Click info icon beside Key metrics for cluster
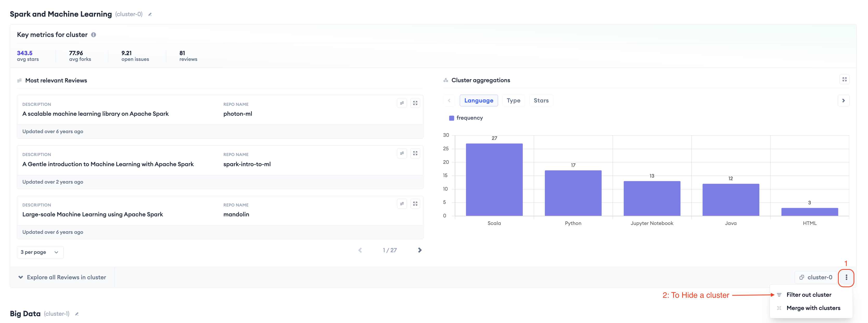 pyautogui.click(x=94, y=35)
